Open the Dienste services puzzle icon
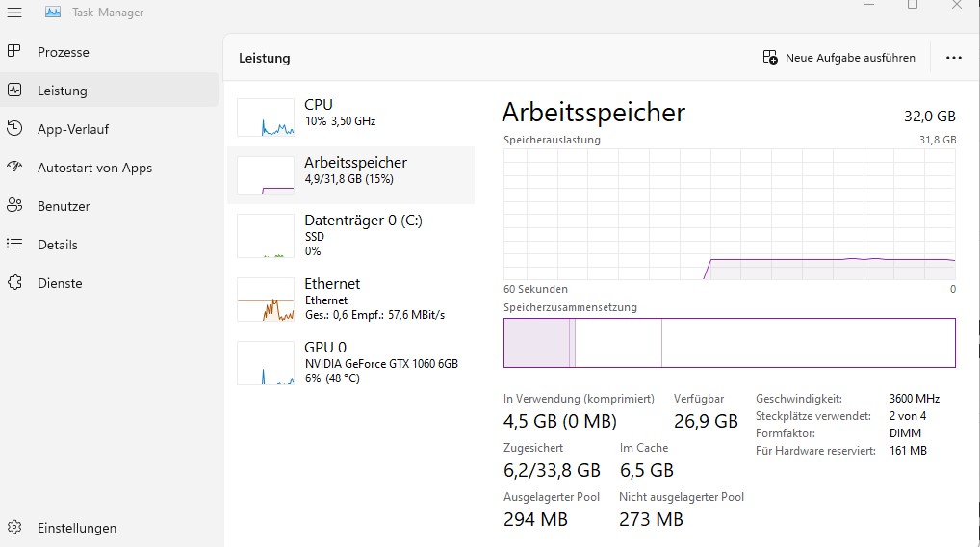The image size is (980, 547). coord(14,283)
